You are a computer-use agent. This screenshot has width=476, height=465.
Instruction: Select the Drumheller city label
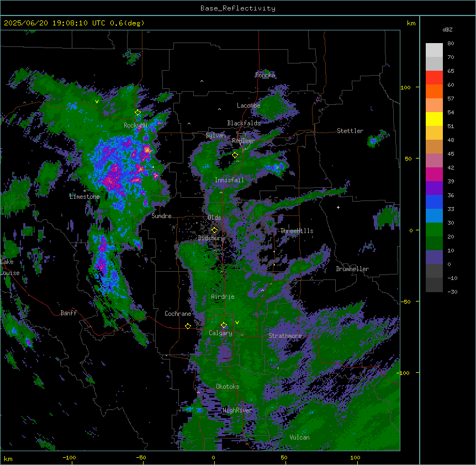[x=352, y=269]
